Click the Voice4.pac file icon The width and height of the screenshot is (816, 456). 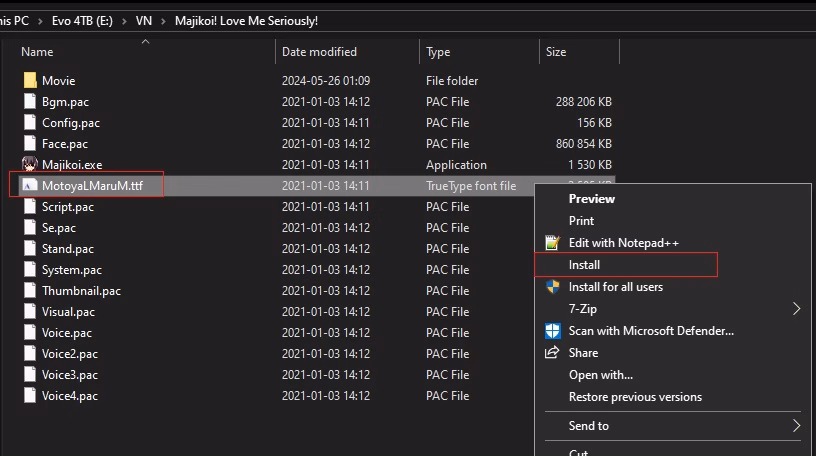coord(29,396)
